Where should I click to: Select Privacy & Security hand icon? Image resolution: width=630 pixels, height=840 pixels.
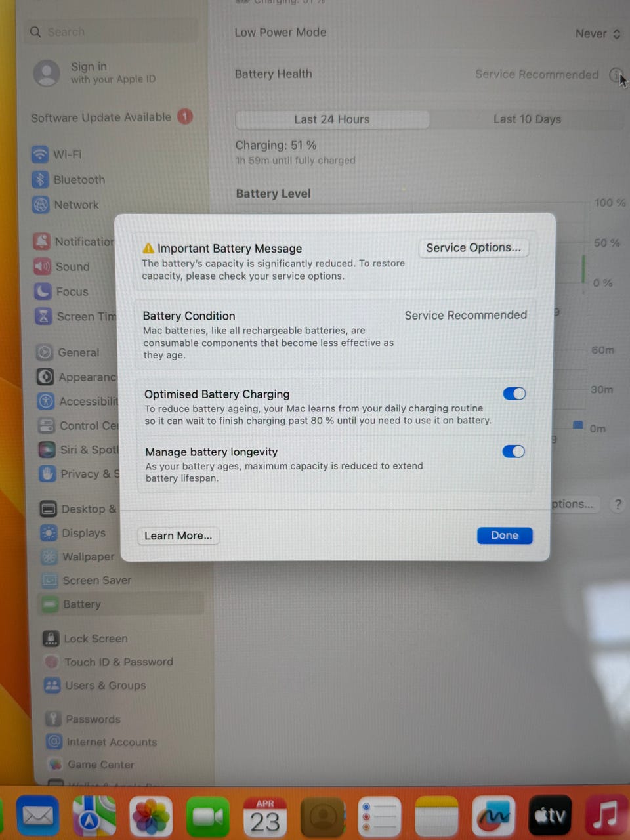(47, 473)
